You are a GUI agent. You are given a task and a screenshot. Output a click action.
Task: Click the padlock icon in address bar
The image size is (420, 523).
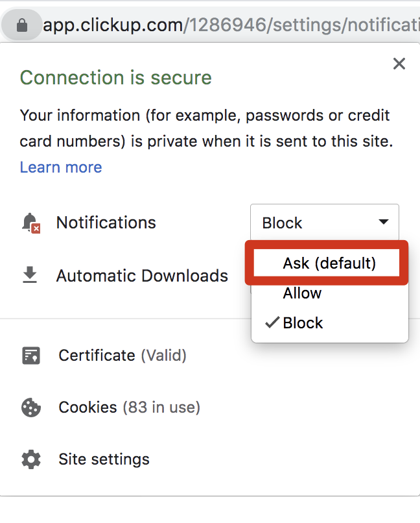tap(22, 25)
